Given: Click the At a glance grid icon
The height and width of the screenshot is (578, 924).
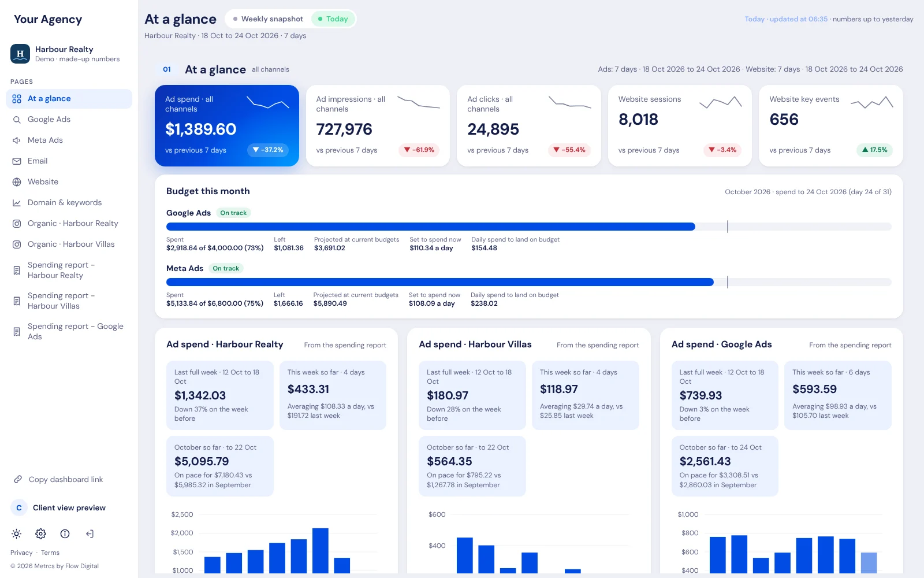Looking at the screenshot, I should click(17, 99).
